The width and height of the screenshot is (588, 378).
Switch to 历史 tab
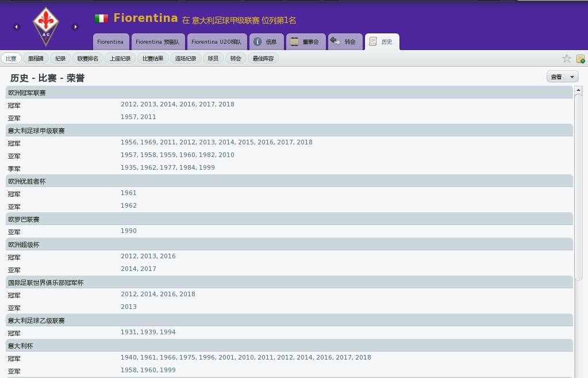click(382, 41)
